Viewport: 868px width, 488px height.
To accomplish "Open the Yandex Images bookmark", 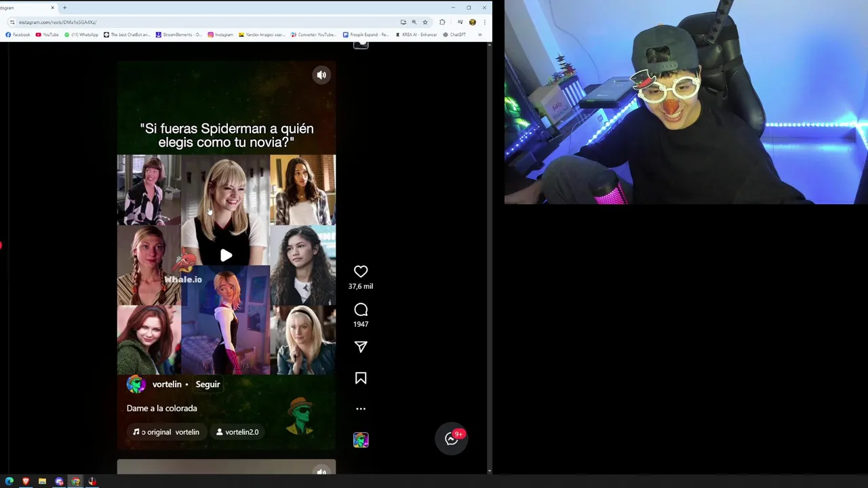I will coord(262,35).
